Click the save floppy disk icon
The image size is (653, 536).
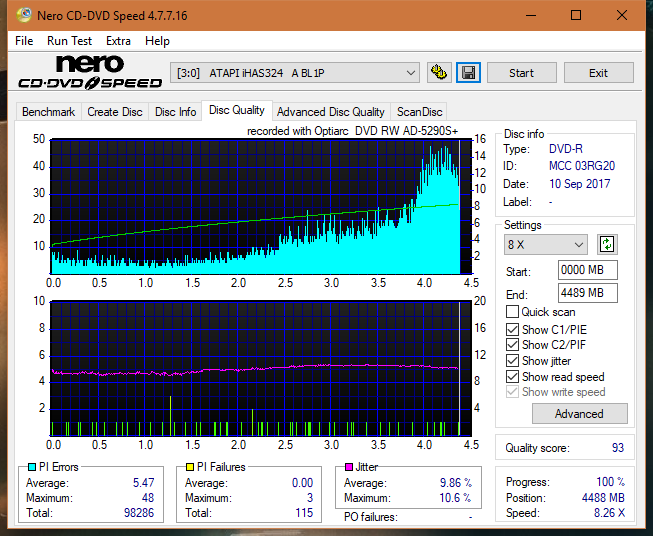469,73
